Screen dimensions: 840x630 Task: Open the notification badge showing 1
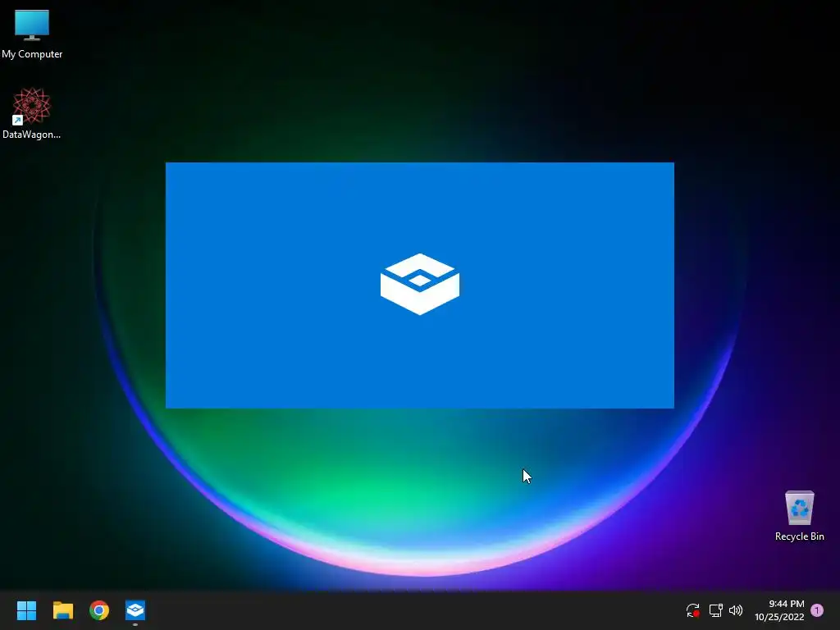point(817,610)
